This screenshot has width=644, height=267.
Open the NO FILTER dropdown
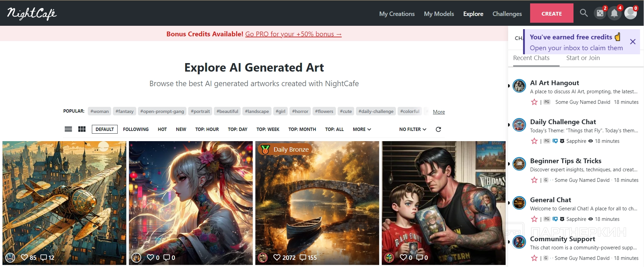coord(412,129)
